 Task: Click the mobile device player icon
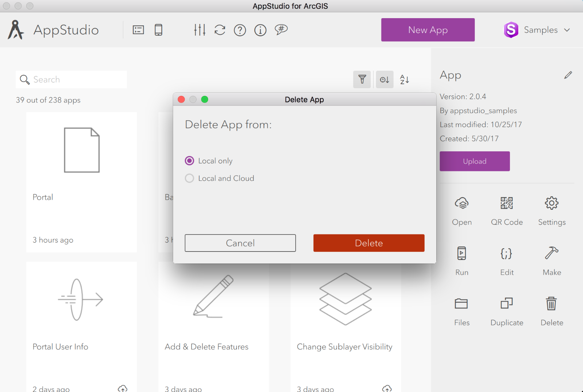pyautogui.click(x=158, y=30)
